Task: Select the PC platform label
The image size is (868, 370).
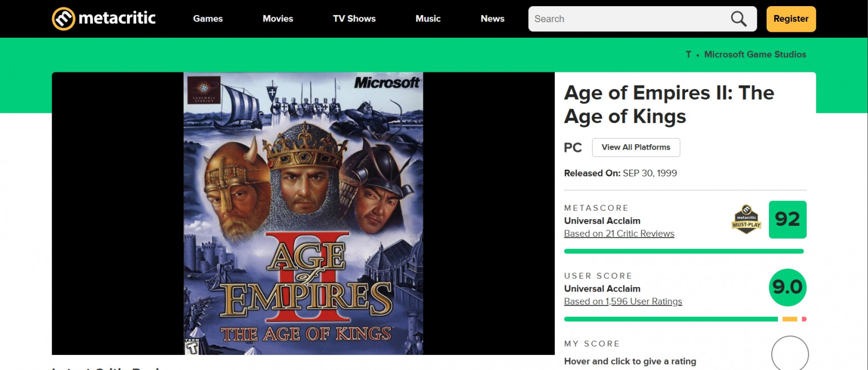Action: click(573, 147)
